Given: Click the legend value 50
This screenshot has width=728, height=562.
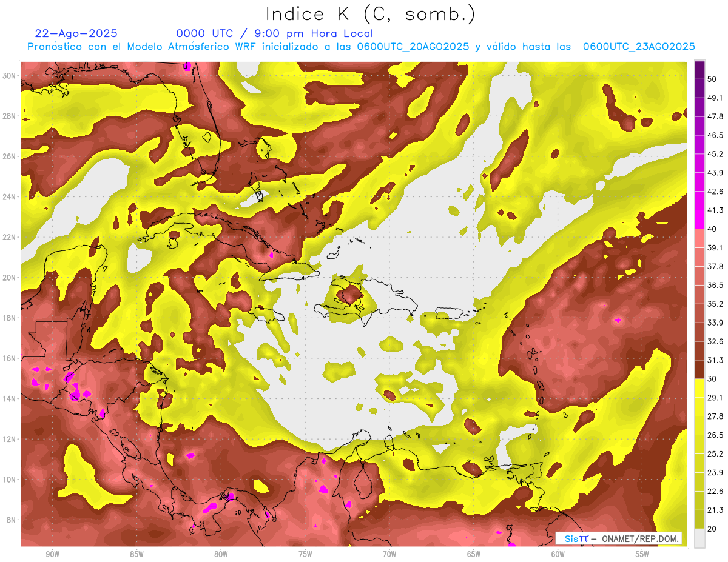Looking at the screenshot, I should coord(713,79).
